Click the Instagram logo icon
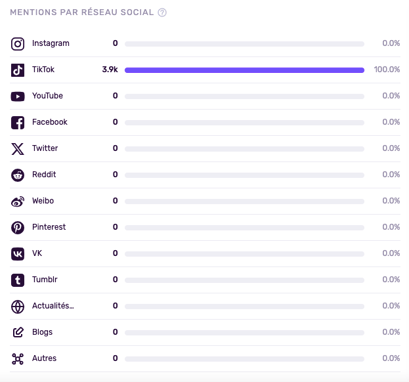 pos(18,44)
